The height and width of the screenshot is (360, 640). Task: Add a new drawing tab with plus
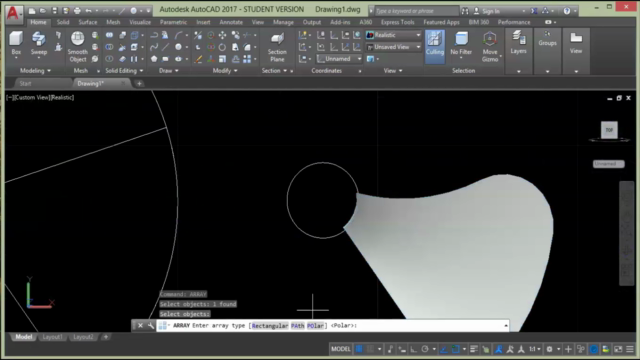[x=139, y=84]
